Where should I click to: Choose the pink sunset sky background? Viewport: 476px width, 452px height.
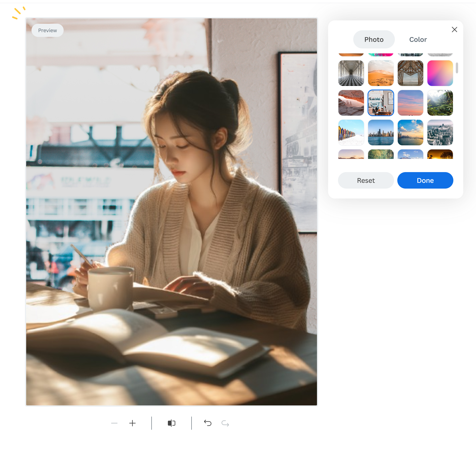[x=410, y=103]
